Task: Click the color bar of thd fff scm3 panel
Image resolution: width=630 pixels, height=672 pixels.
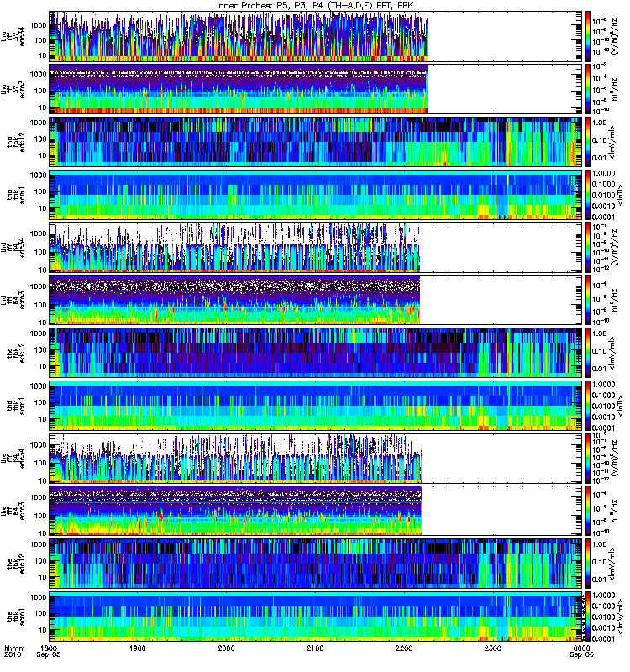Action: [587, 300]
